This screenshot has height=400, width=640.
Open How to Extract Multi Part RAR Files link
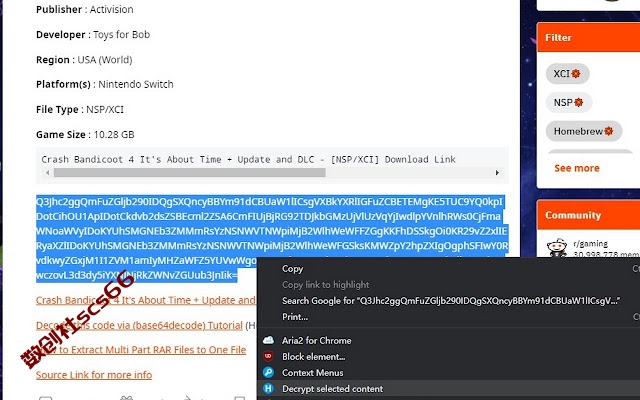141,350
